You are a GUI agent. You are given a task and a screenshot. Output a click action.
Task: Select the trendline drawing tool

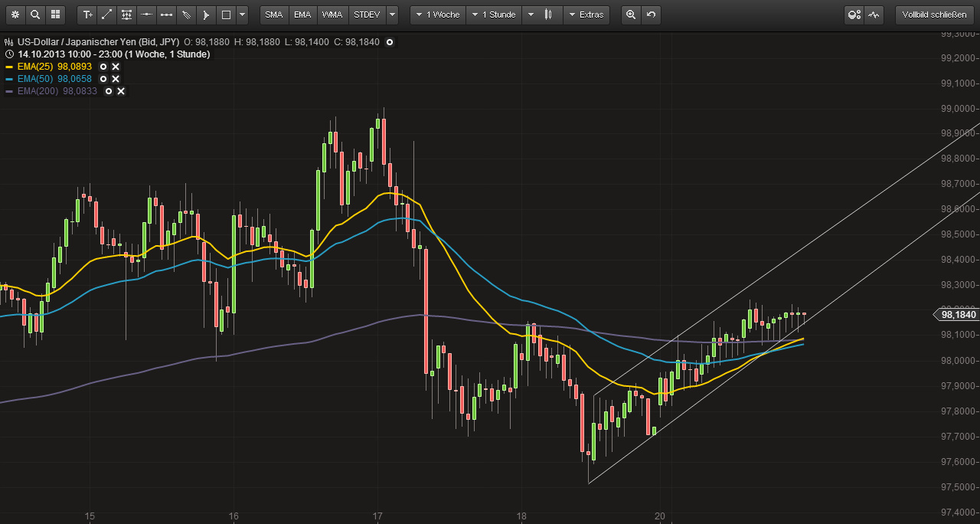(106, 15)
